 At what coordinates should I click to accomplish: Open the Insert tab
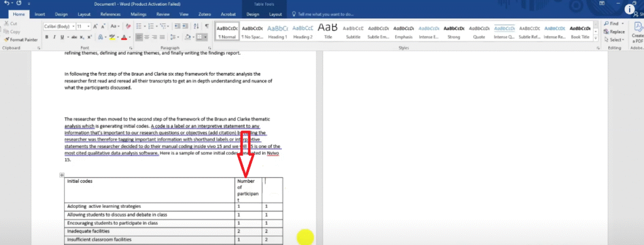click(x=40, y=14)
